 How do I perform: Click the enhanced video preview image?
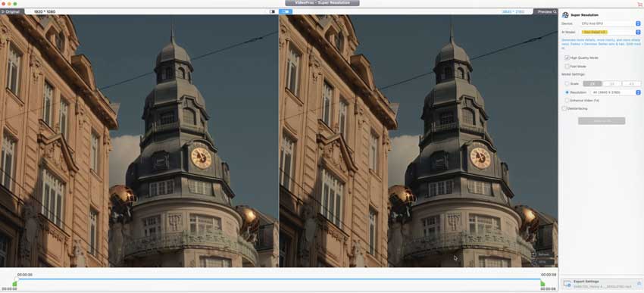point(418,141)
